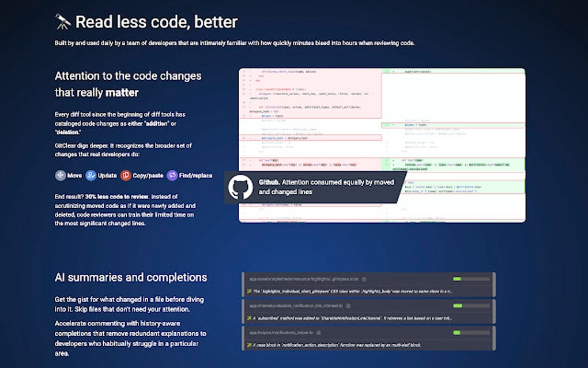Viewport: 588px width, 368px height.
Task: Click the Copy/paste change type icon
Action: [x=126, y=175]
